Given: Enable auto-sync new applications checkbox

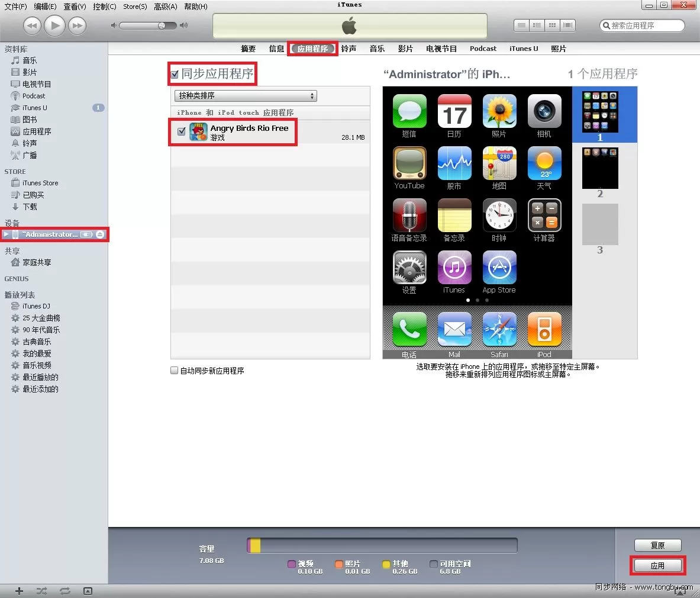Looking at the screenshot, I should pos(174,370).
